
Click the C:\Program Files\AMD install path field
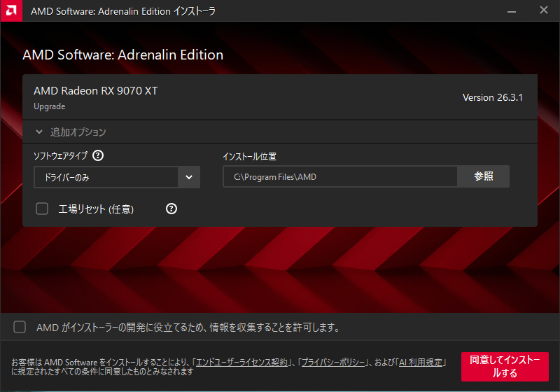340,177
